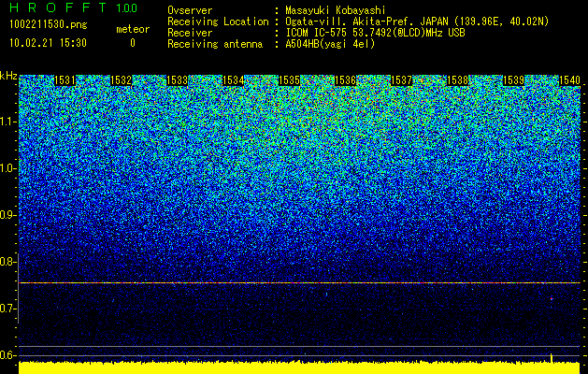Click the 1.0 frequency axis label
This screenshot has width=588, height=374.
click(7, 168)
